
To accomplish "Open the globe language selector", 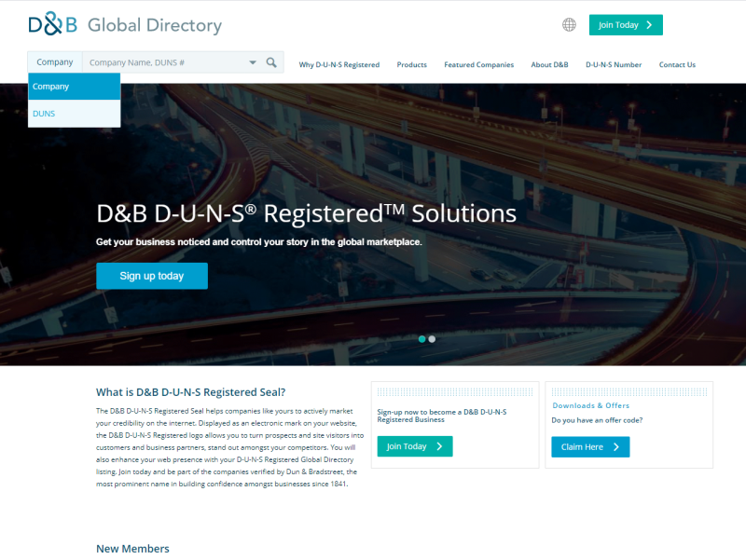I will [569, 25].
